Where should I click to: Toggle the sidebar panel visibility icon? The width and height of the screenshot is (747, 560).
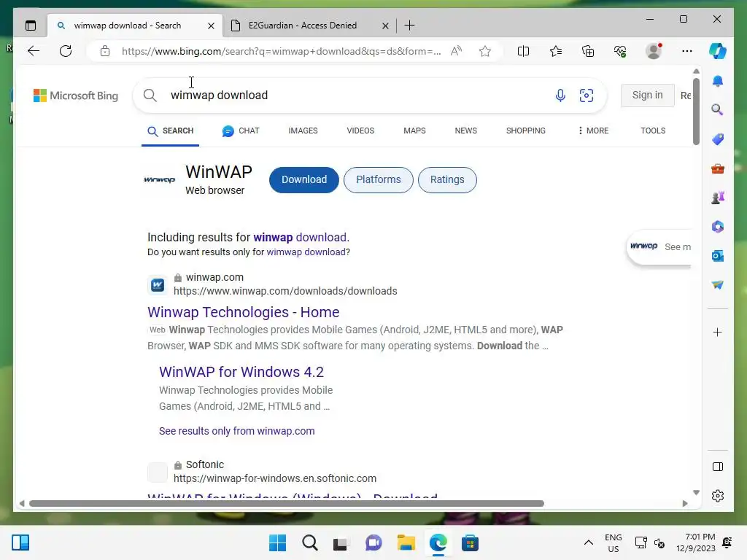point(718,467)
